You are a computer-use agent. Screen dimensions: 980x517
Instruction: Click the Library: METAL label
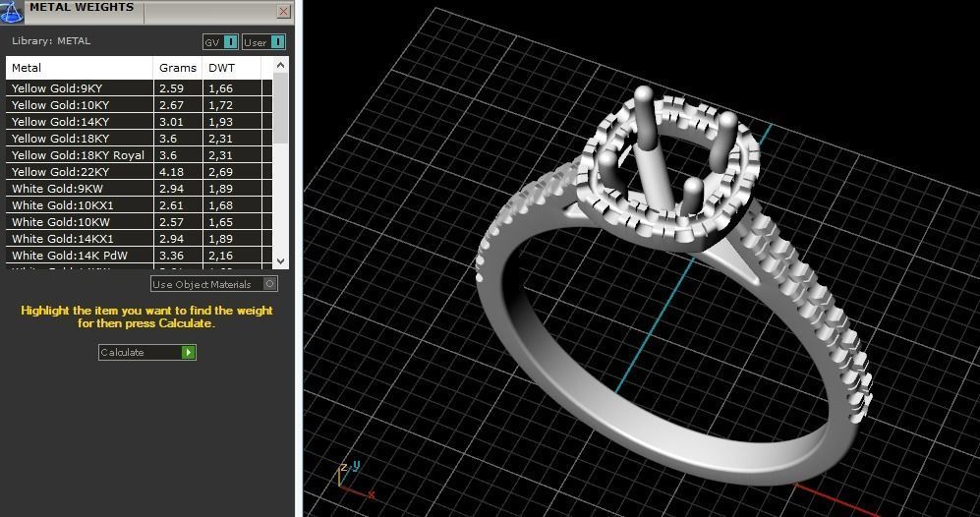51,40
